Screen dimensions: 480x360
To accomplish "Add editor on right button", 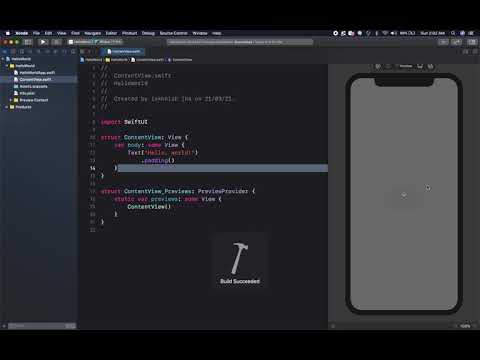I will (475, 52).
